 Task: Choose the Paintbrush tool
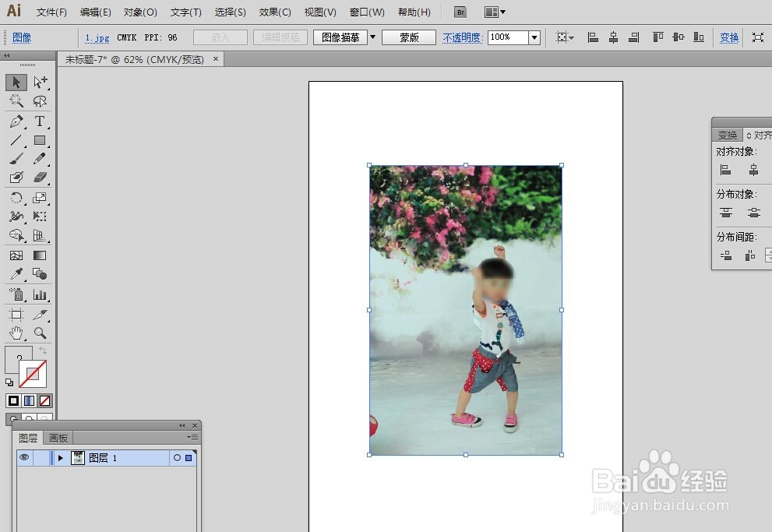16,159
